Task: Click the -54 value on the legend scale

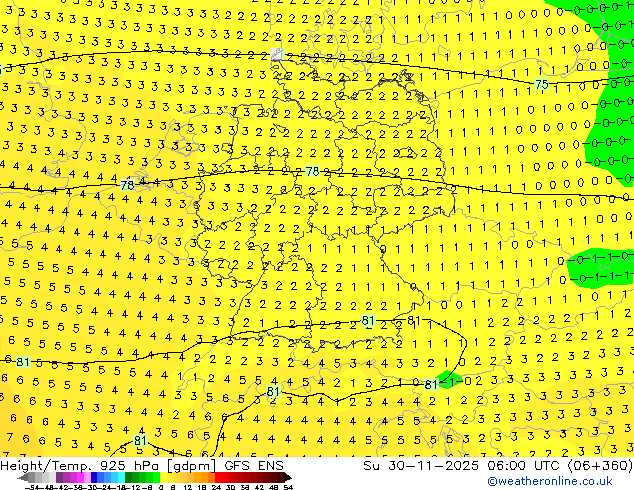Action: (x=32, y=487)
